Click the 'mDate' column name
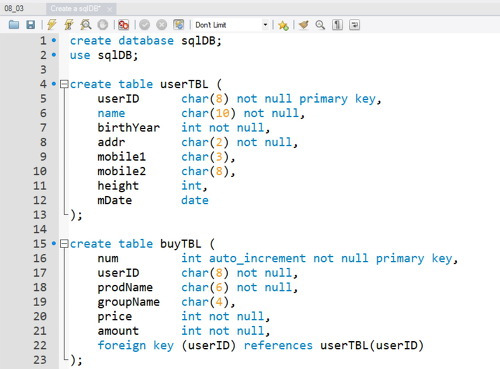500x369 pixels. pyautogui.click(x=114, y=200)
